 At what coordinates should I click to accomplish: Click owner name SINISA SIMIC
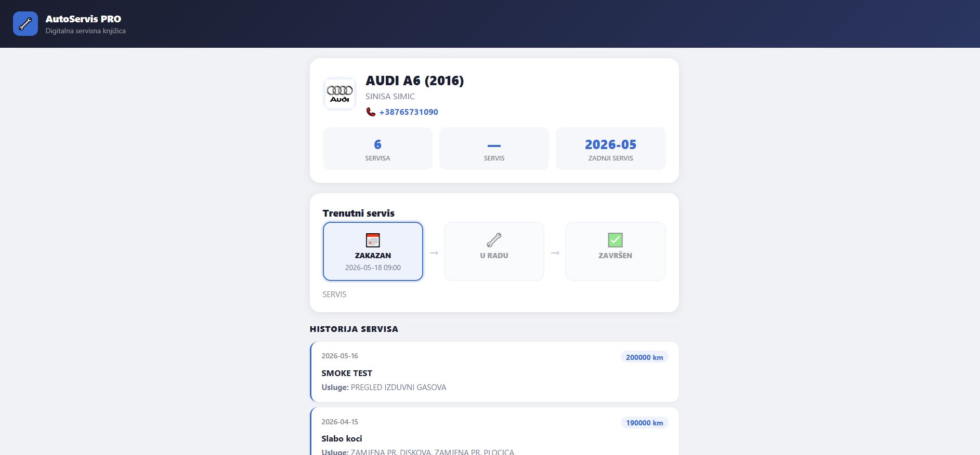pyautogui.click(x=390, y=97)
